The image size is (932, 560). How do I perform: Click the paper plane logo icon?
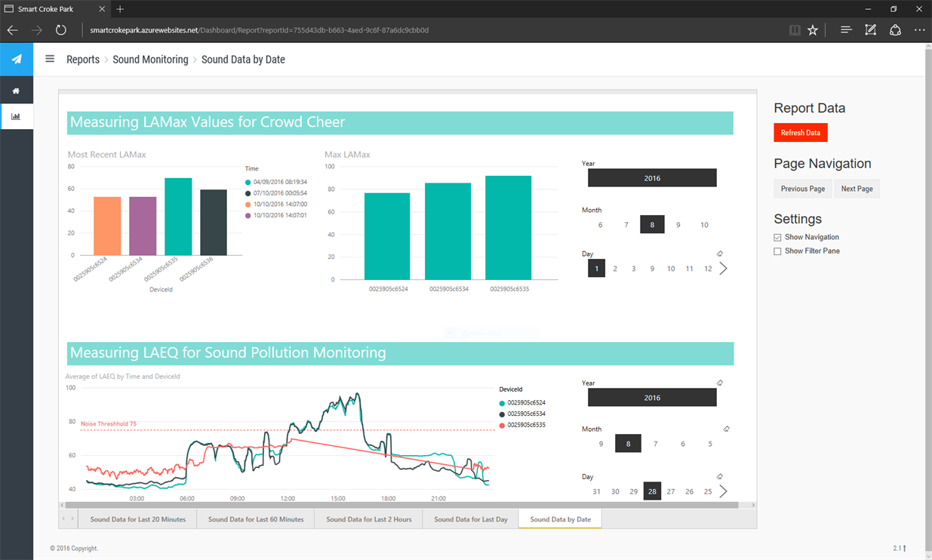17,59
